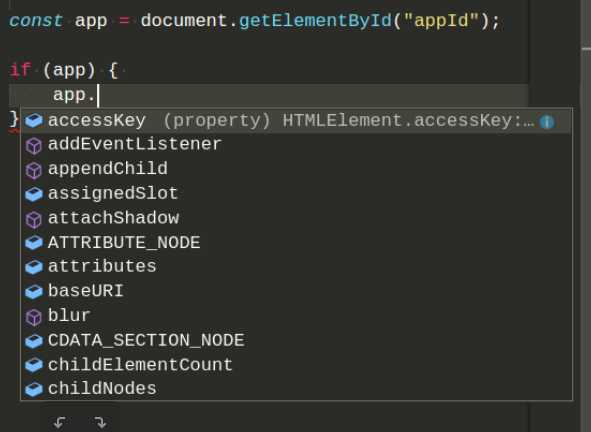Select baseURI from the suggestions
This screenshot has width=591, height=432.
(296, 291)
